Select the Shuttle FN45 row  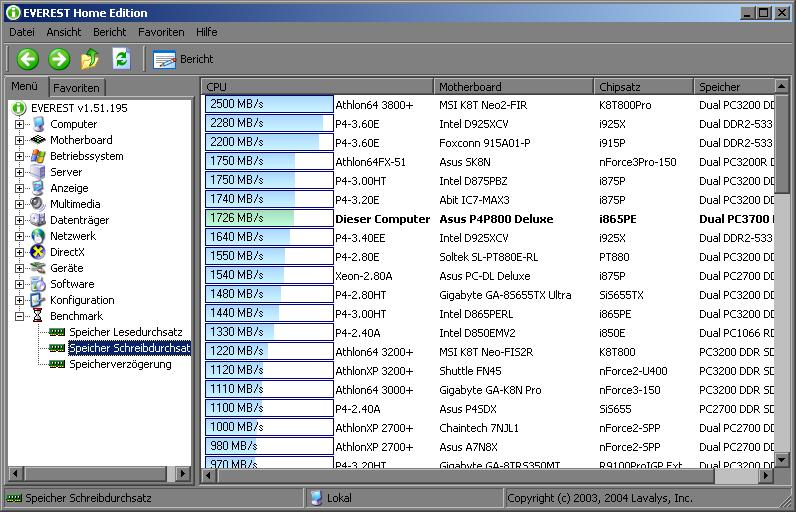(489, 371)
